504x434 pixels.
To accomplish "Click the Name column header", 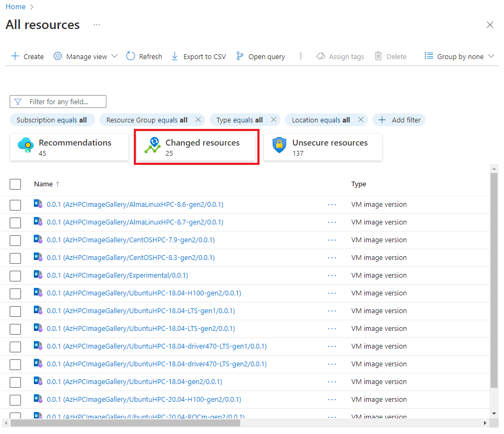I will click(44, 184).
